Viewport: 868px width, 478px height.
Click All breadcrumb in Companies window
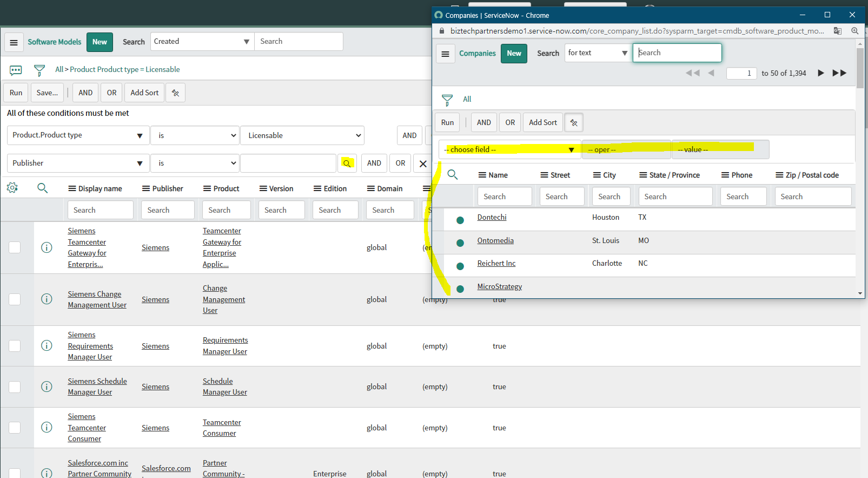click(467, 99)
